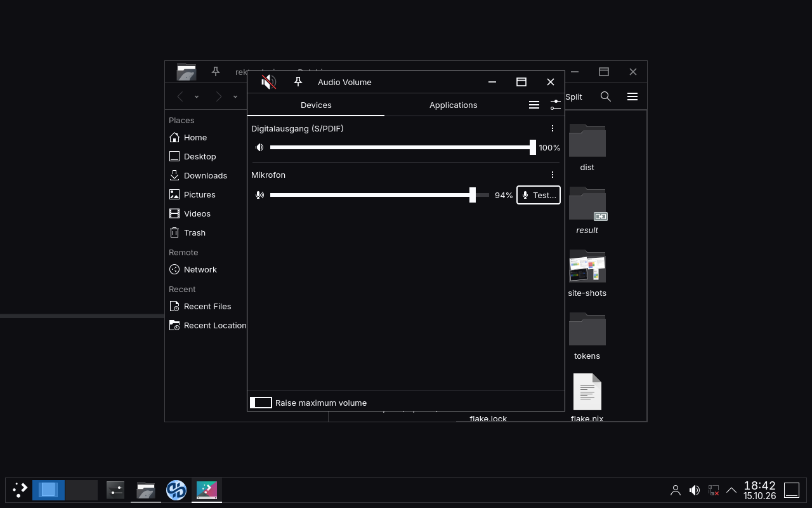The image size is (812, 508).
Task: Toggle Raise maximum volume switch
Action: pyautogui.click(x=261, y=403)
